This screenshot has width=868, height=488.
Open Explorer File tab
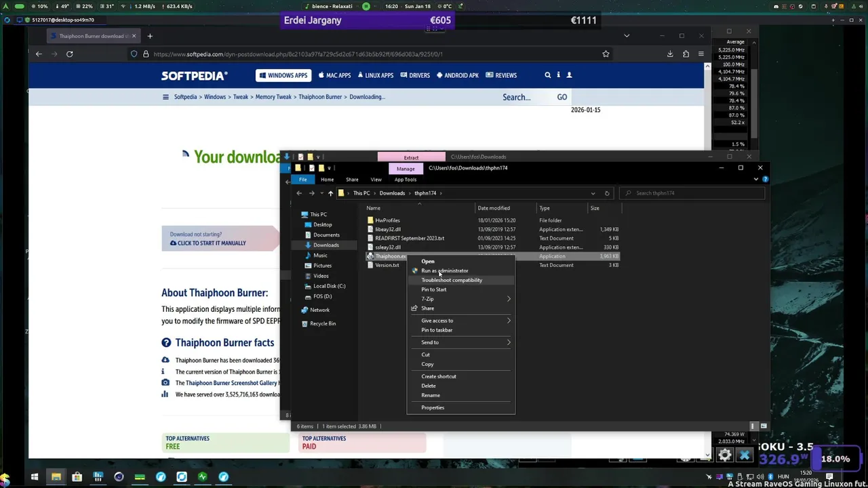303,180
